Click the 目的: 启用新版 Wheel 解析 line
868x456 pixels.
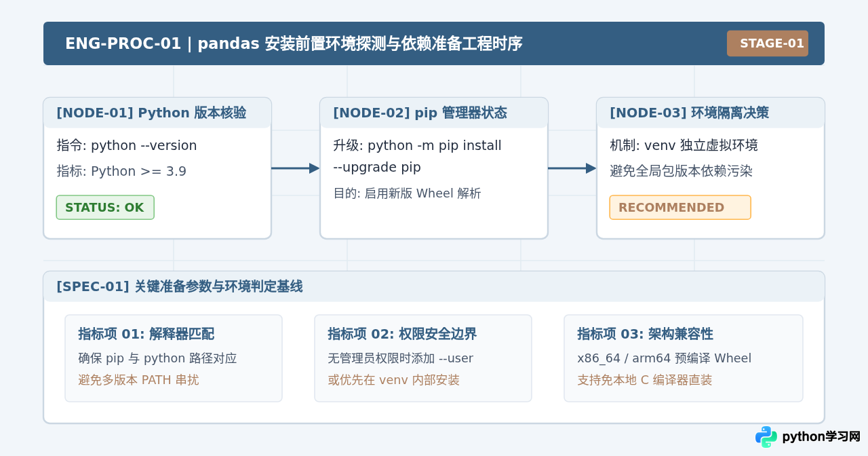(x=407, y=193)
